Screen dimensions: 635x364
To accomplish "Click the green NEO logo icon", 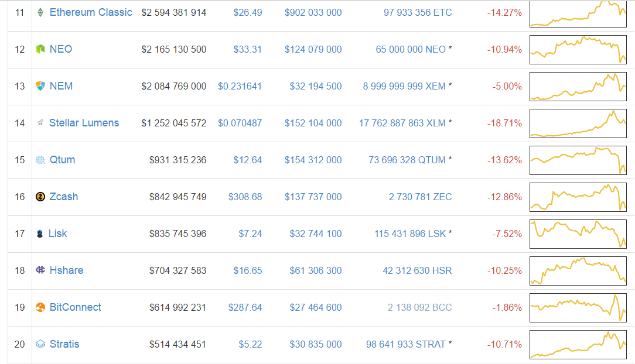I will pyautogui.click(x=40, y=49).
